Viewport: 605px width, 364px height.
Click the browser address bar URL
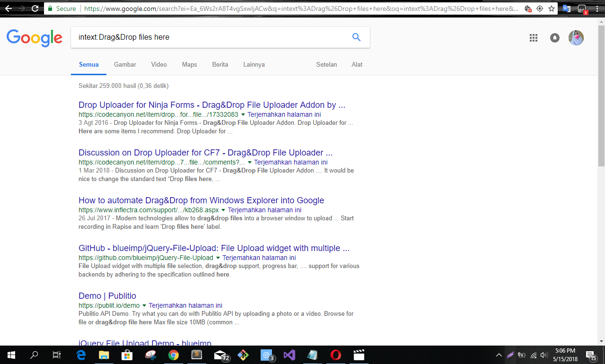tap(300, 9)
